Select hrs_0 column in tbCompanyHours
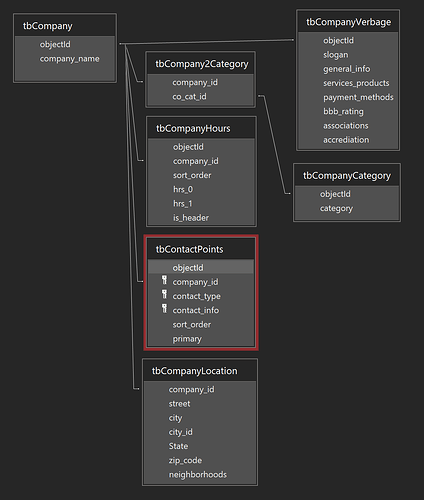The height and width of the screenshot is (500, 424). [x=201, y=189]
